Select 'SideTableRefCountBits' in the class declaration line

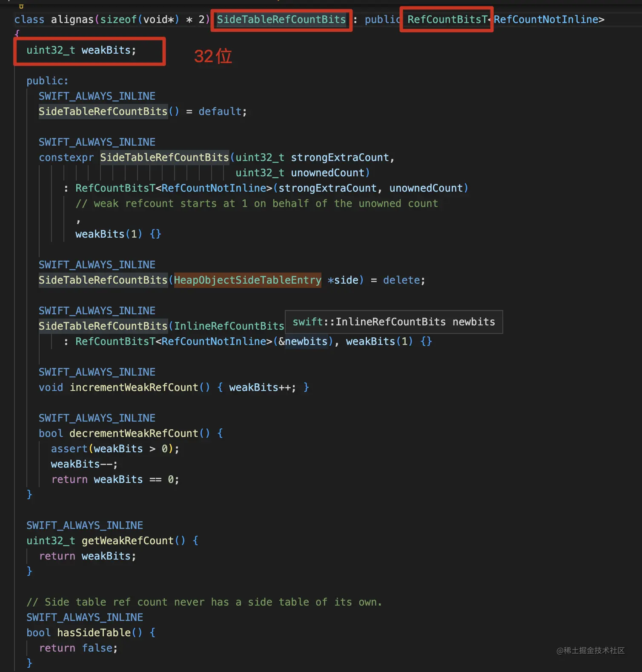pyautogui.click(x=281, y=20)
